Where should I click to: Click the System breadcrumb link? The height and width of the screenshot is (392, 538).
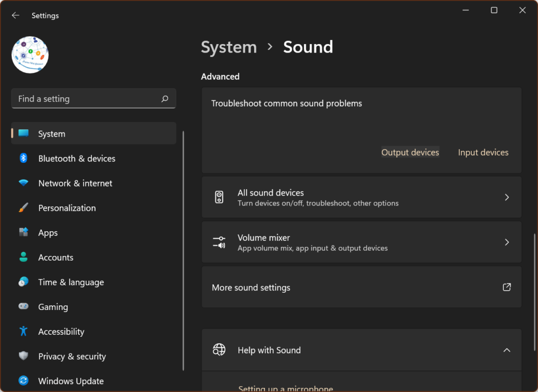coord(229,47)
